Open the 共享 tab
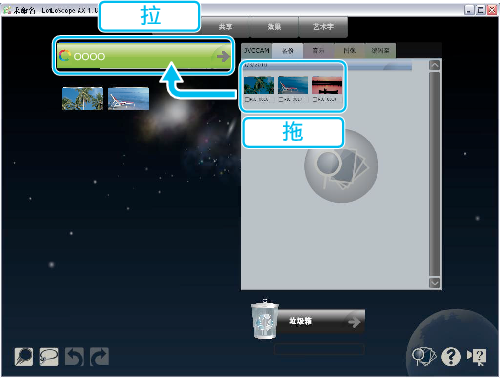The height and width of the screenshot is (378, 500). point(225,27)
